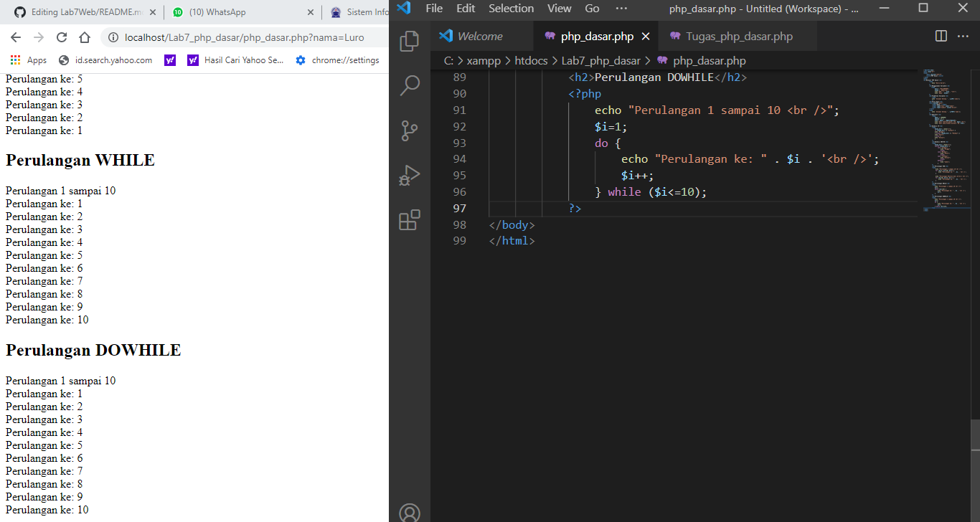This screenshot has height=522, width=980.
Task: Open the Source Control view
Action: [x=410, y=130]
